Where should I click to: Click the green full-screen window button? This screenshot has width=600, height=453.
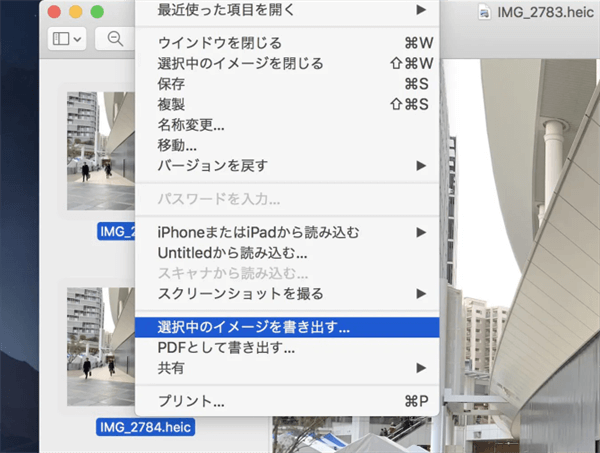97,12
